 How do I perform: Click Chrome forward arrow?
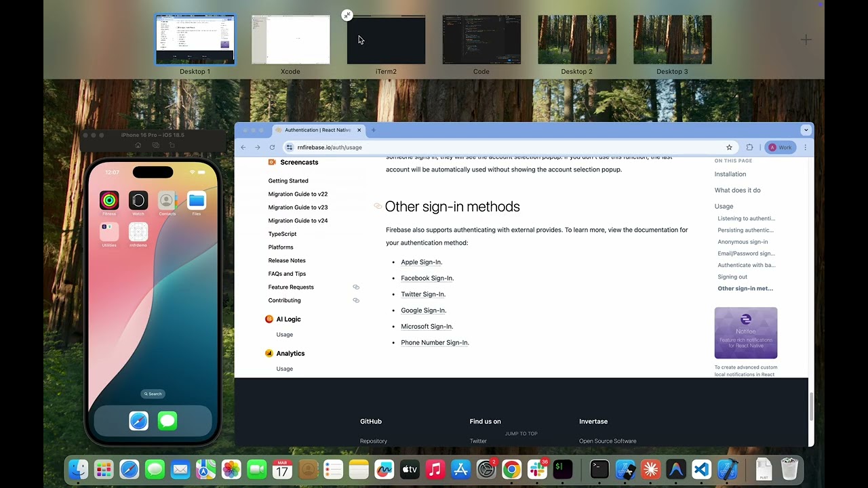pyautogui.click(x=258, y=147)
